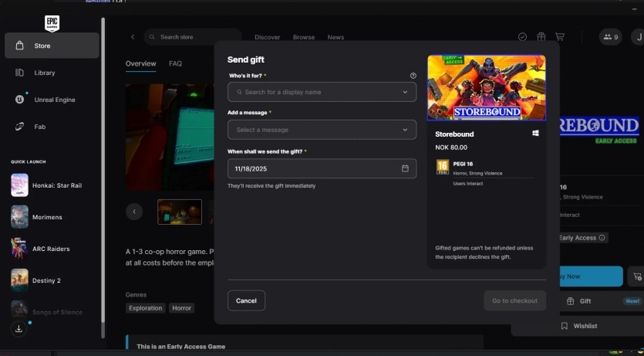Add the game to Wishlist
The image size is (644, 356).
tap(579, 326)
